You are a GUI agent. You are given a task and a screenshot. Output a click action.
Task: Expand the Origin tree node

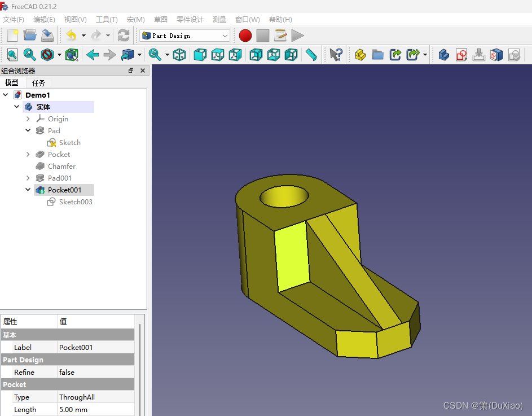[28, 119]
